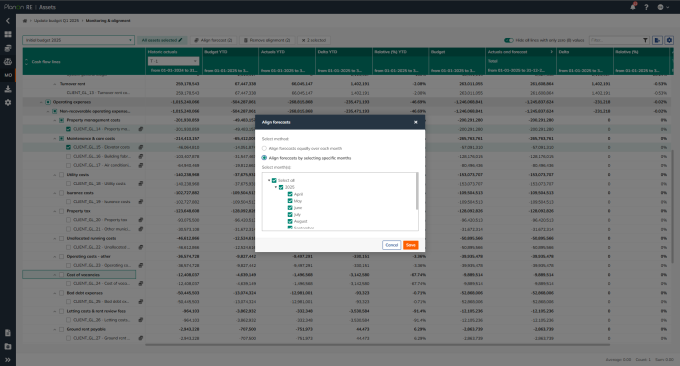Clear selection with the 2 selected button
680x366 pixels.
pyautogui.click(x=314, y=40)
